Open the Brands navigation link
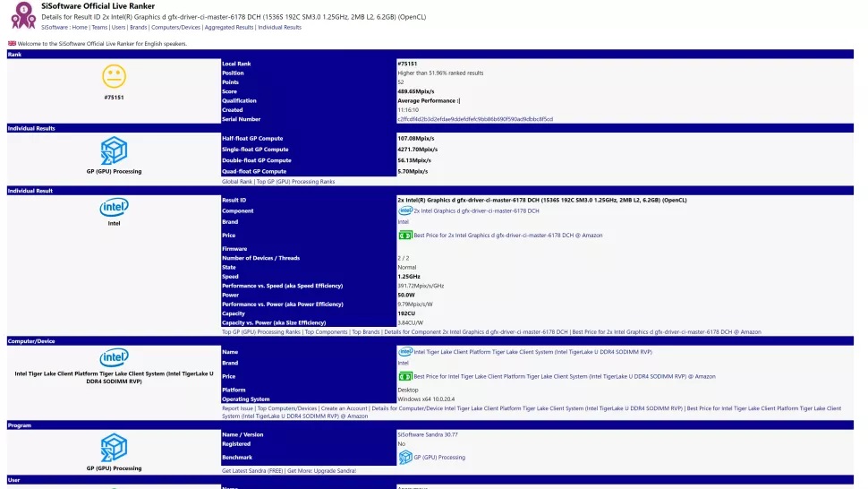868x489 pixels. point(139,27)
